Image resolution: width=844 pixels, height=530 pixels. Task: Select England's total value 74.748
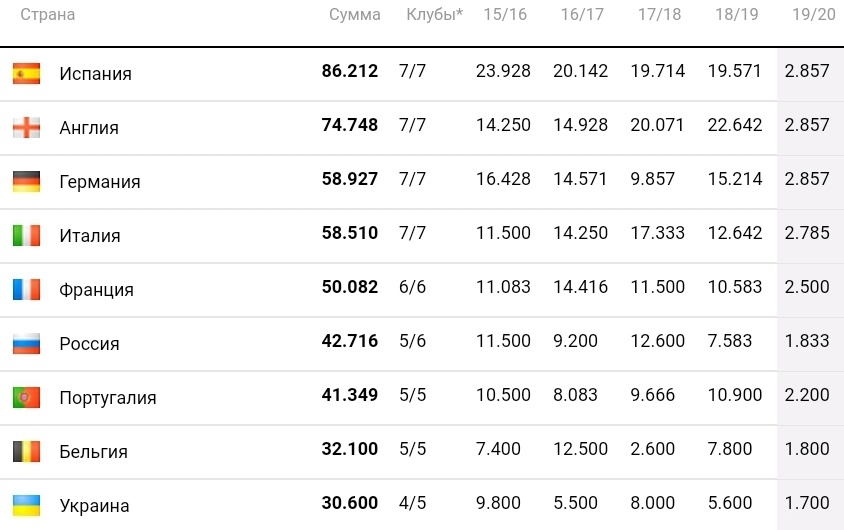tap(350, 125)
